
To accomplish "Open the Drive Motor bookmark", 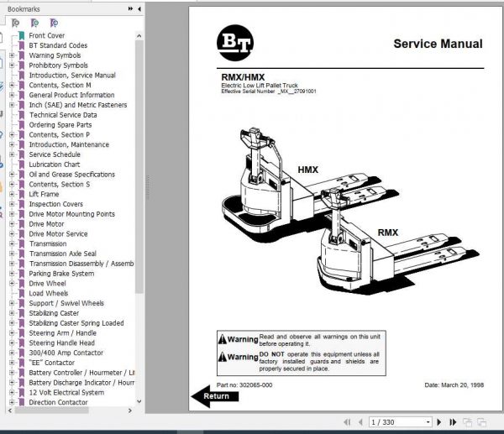I will pos(46,224).
